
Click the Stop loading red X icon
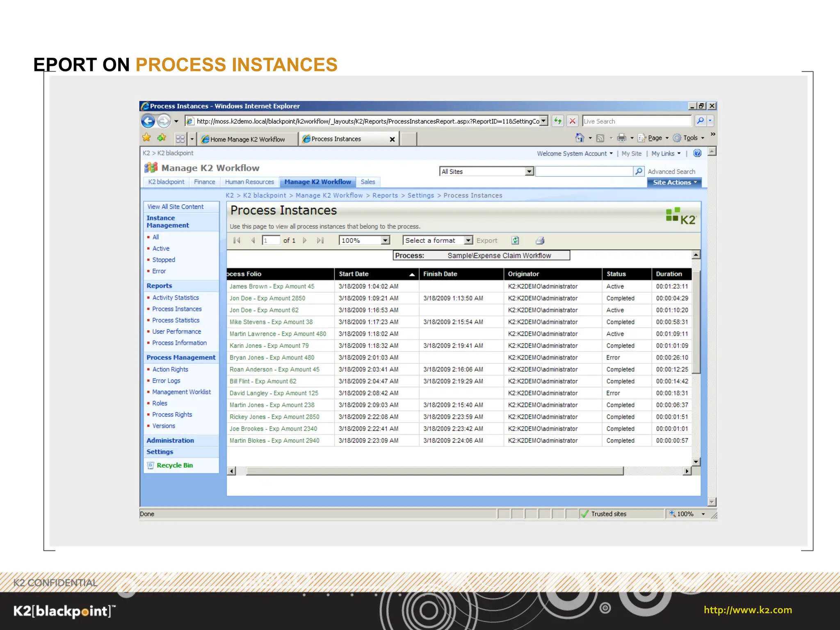(572, 121)
